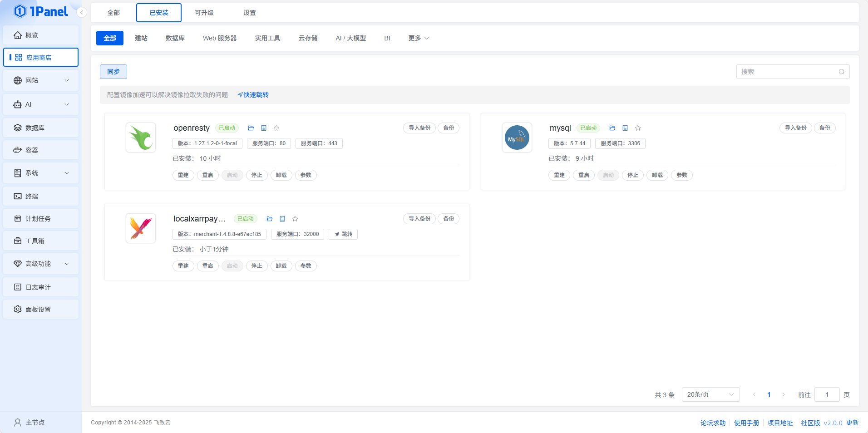Expand the 高级功能 sidebar menu
Viewport: 868px width, 433px height.
point(41,264)
